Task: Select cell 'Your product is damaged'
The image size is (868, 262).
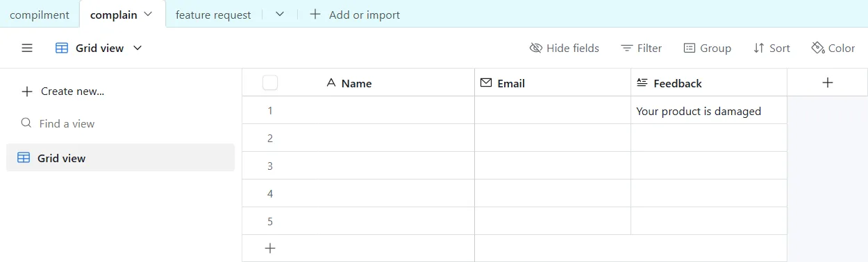Action: (x=709, y=110)
